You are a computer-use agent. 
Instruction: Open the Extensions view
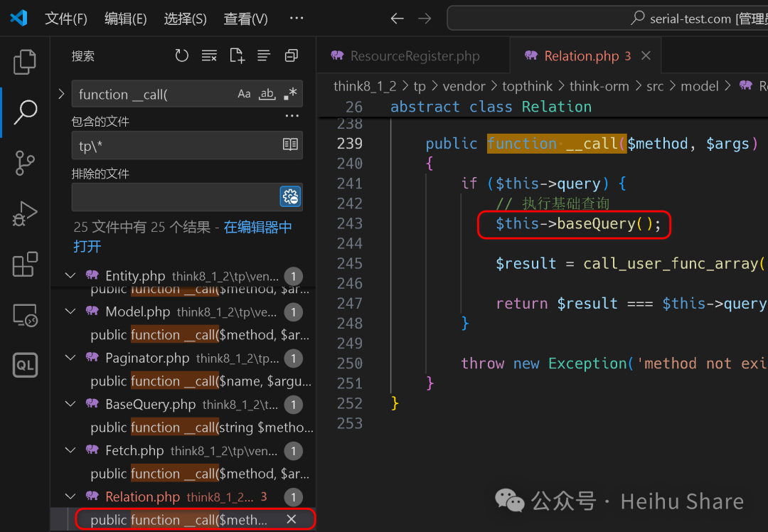pos(24,264)
